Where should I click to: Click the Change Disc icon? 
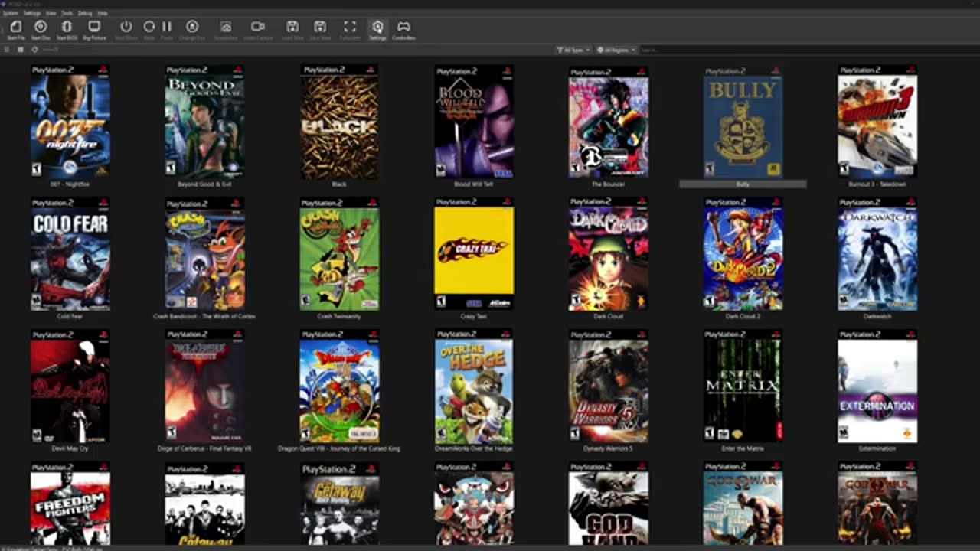click(x=192, y=27)
